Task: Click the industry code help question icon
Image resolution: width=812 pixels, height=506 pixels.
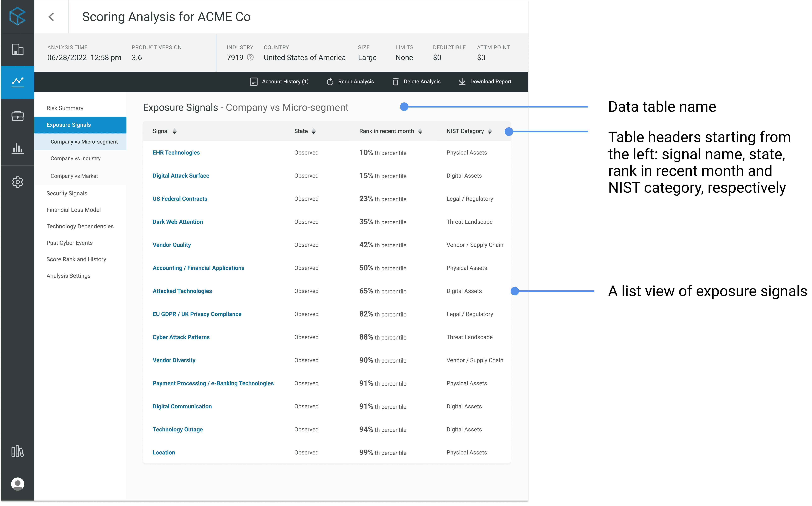Action: 250,58
